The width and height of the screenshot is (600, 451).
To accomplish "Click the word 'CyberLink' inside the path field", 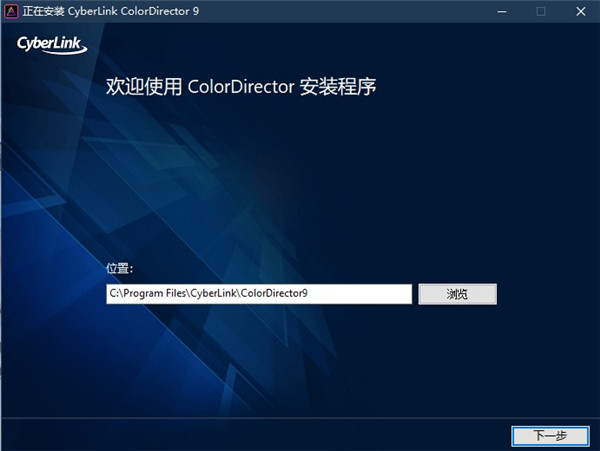I will pos(214,294).
